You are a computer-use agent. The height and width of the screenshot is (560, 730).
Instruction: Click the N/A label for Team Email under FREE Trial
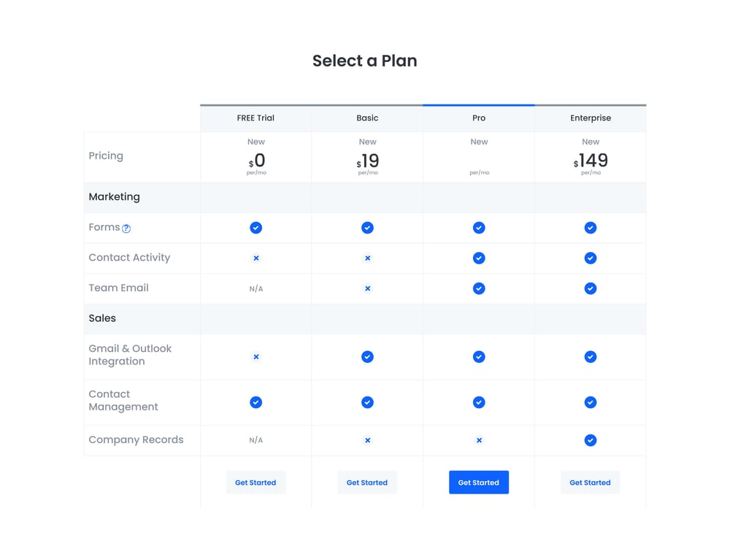255,288
